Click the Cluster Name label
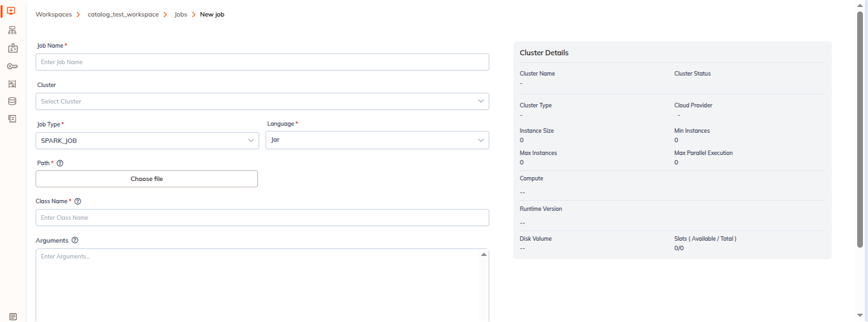Viewport: 868px width, 322px height. point(537,74)
